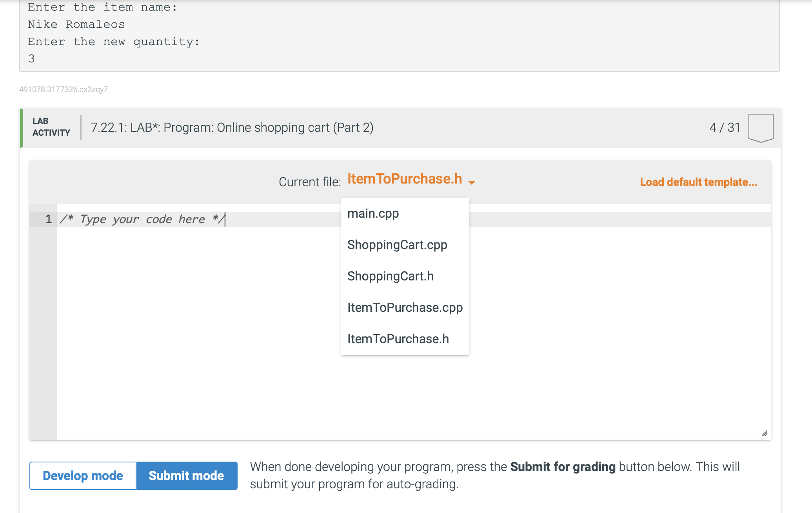The height and width of the screenshot is (513, 812).
Task: Switch to Submit mode
Action: click(186, 475)
